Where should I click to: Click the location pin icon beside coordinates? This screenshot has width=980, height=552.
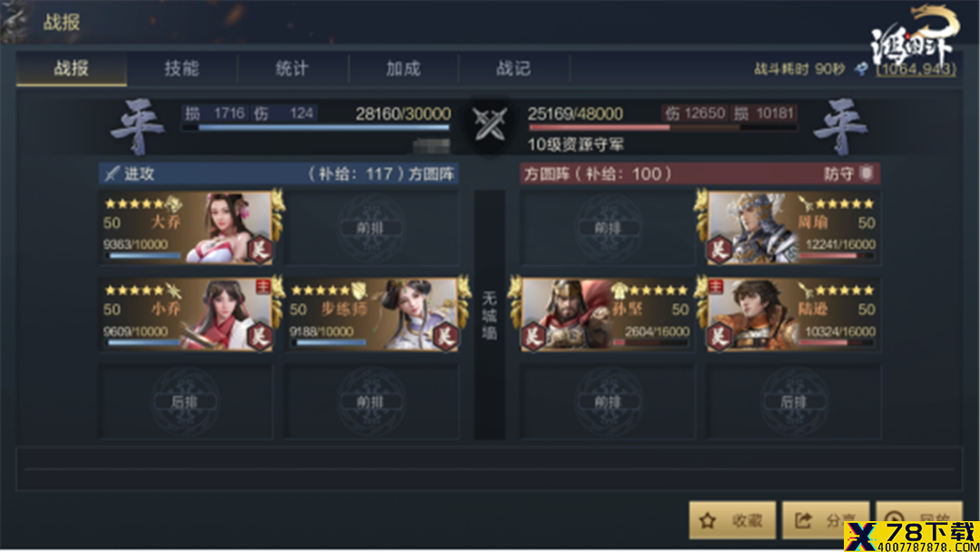coord(861,69)
